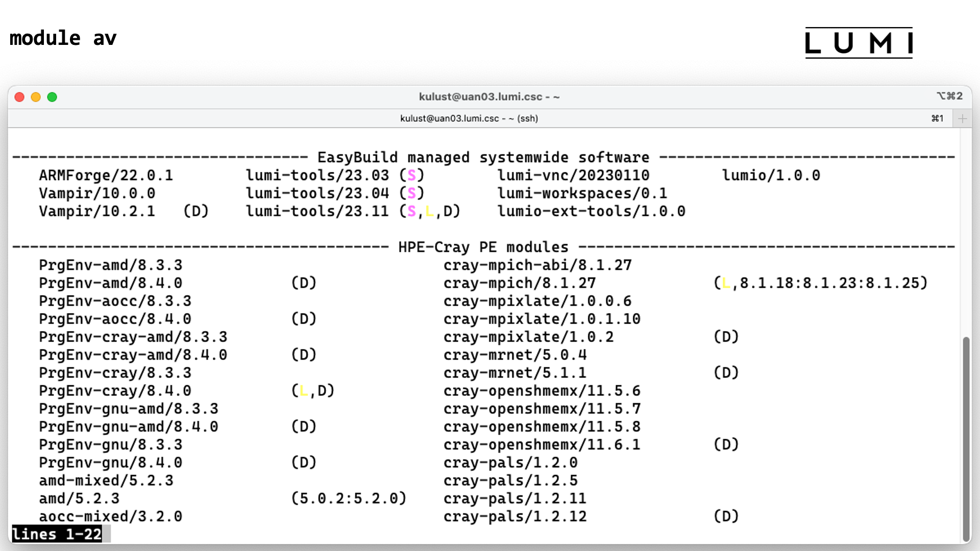Click the PrgEnv-cray/8.4.0 entry
The height and width of the screenshot is (551, 980).
pyautogui.click(x=115, y=391)
